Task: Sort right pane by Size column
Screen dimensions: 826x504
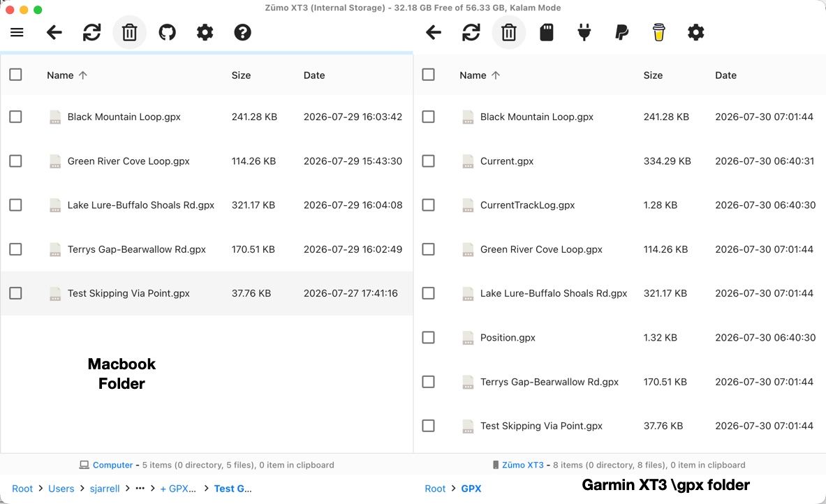Action: coord(653,75)
